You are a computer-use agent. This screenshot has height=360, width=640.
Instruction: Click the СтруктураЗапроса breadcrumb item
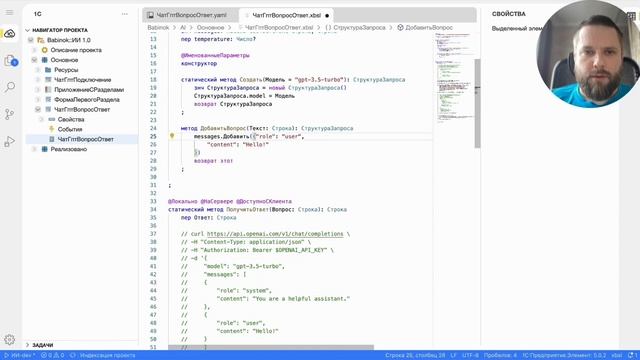click(359, 27)
